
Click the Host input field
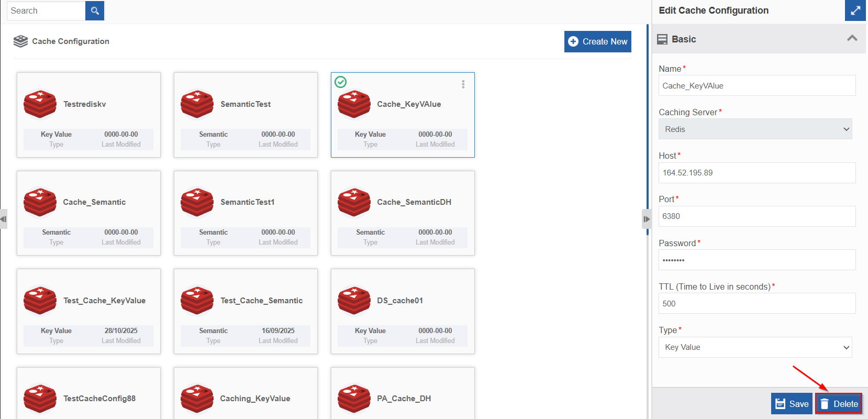[757, 173]
